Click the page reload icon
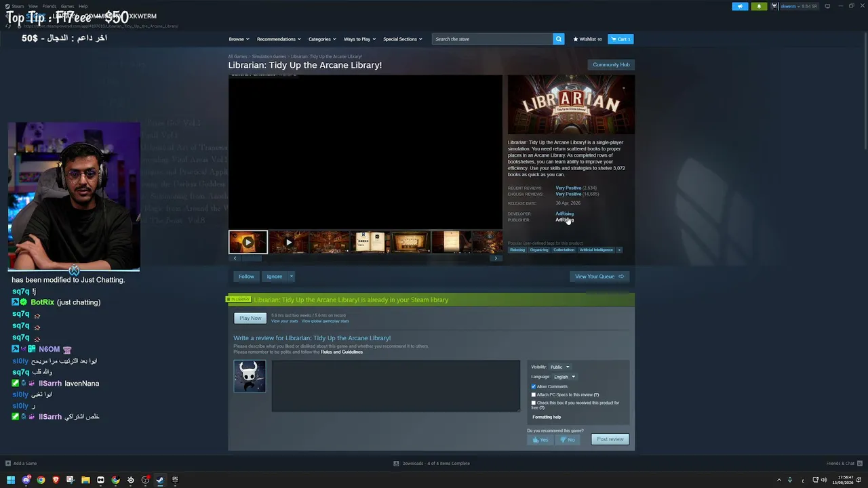 (x=9, y=26)
